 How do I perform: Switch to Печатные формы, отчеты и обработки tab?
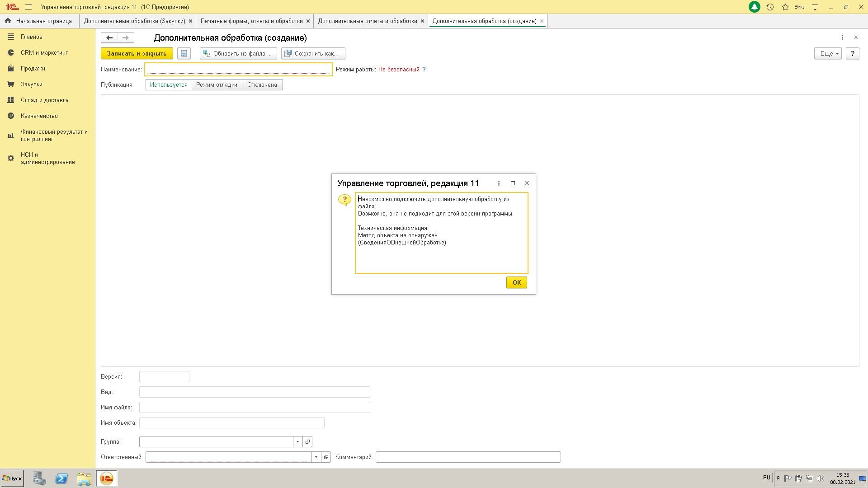coord(251,21)
